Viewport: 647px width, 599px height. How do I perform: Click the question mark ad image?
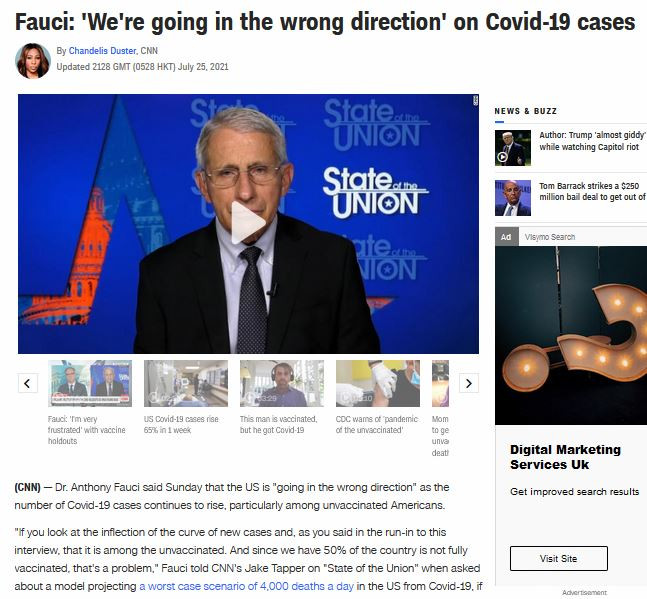point(571,335)
